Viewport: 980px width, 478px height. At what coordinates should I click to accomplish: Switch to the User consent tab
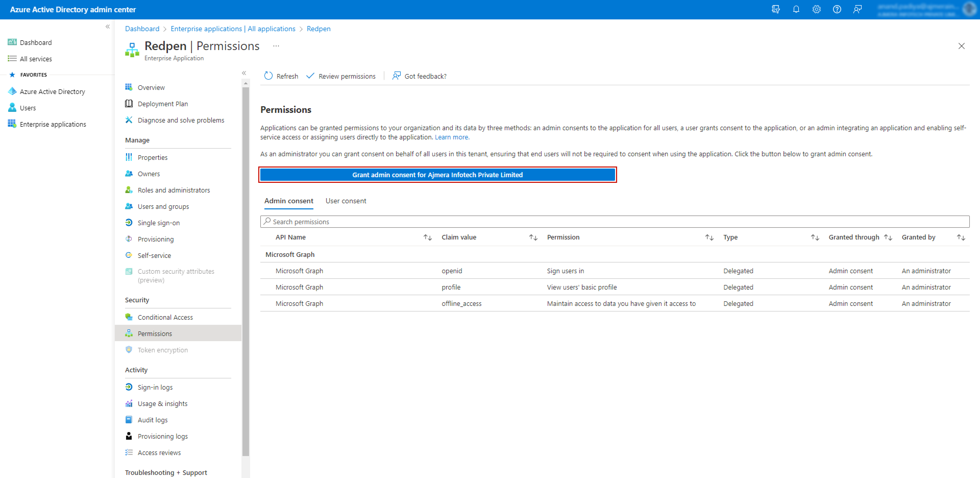tap(346, 201)
